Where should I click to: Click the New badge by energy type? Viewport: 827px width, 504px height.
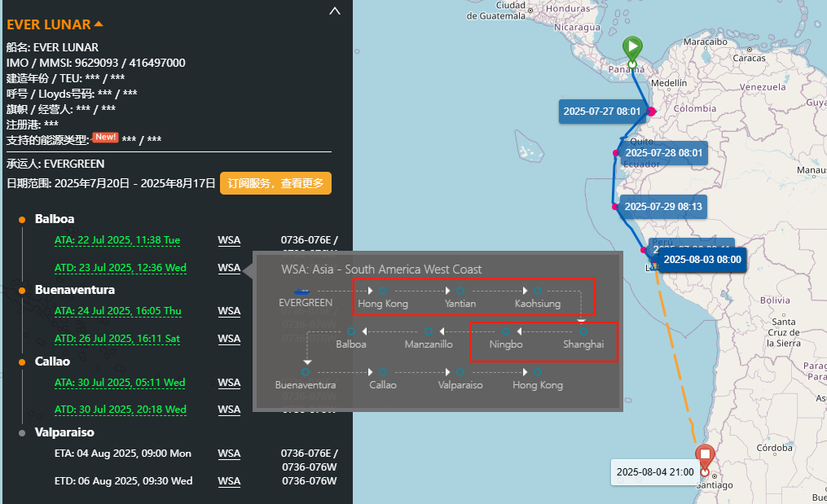[x=105, y=137]
